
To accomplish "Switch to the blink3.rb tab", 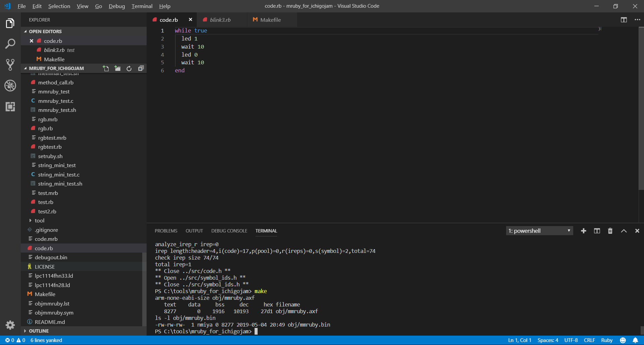I will pos(220,20).
